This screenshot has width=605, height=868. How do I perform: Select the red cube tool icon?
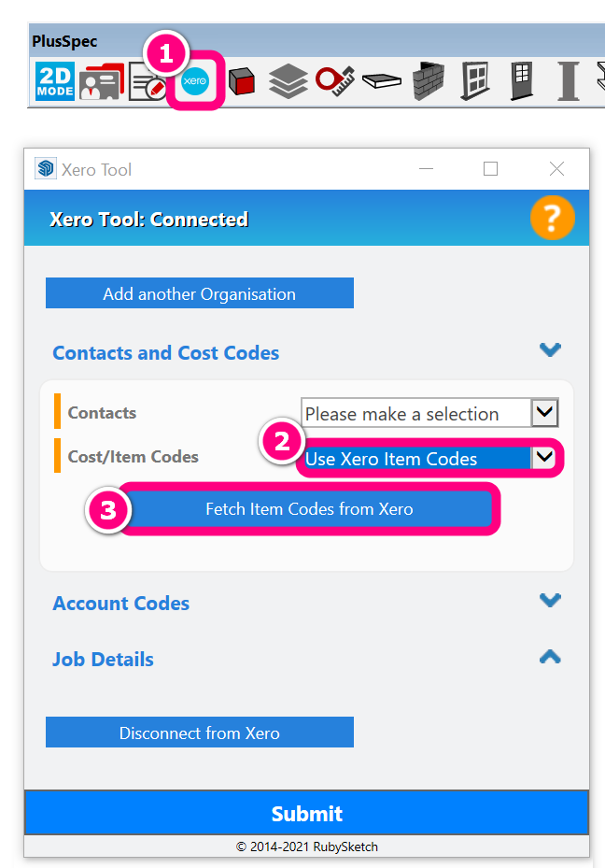point(242,82)
